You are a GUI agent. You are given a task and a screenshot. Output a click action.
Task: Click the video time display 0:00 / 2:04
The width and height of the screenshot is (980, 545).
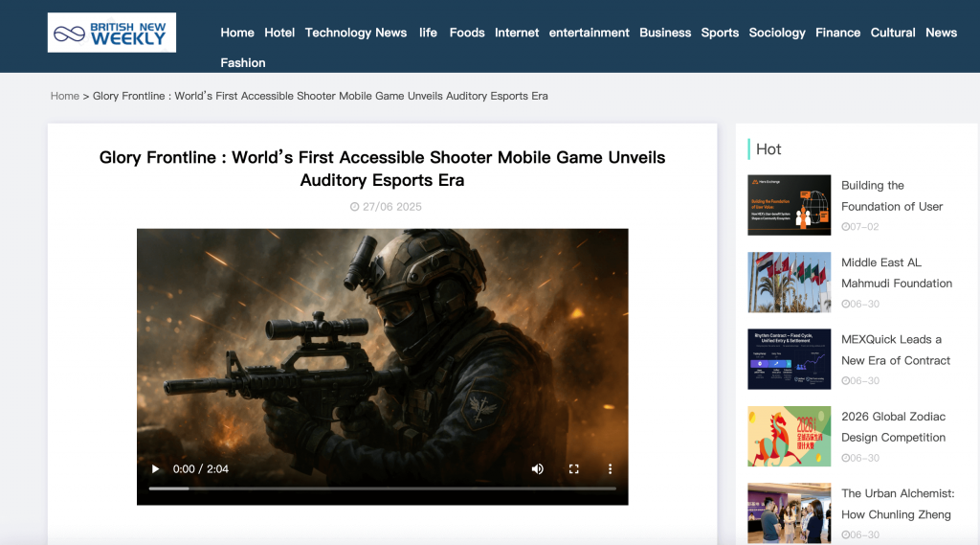201,468
